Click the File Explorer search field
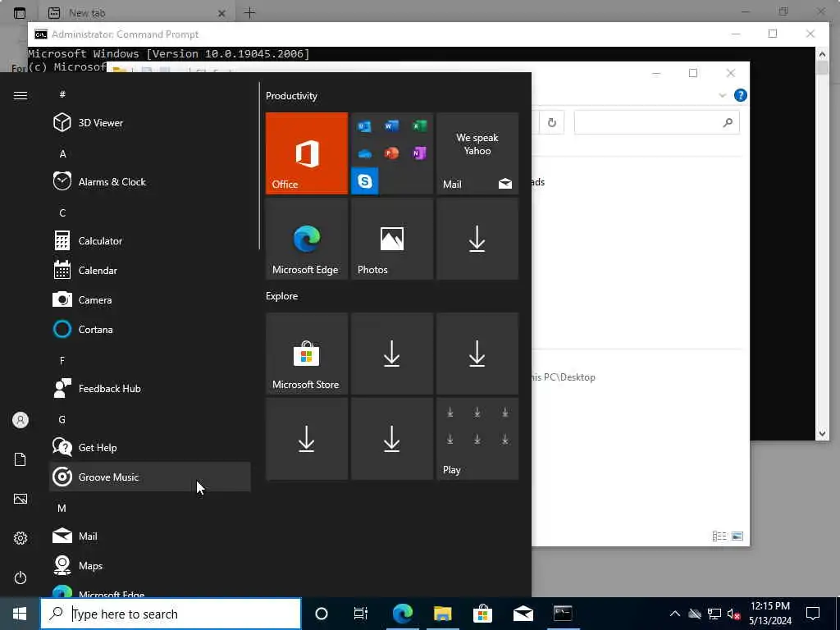840x630 pixels. pyautogui.click(x=657, y=123)
